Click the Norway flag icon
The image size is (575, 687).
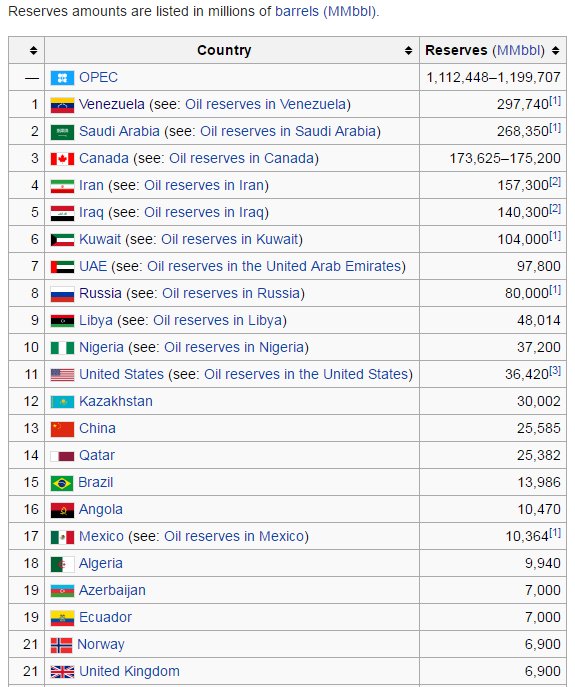(61, 645)
